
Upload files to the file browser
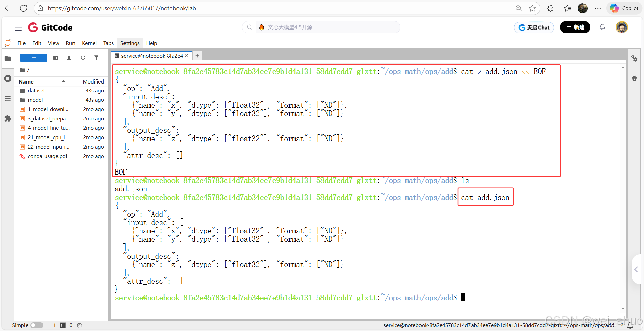tap(69, 58)
